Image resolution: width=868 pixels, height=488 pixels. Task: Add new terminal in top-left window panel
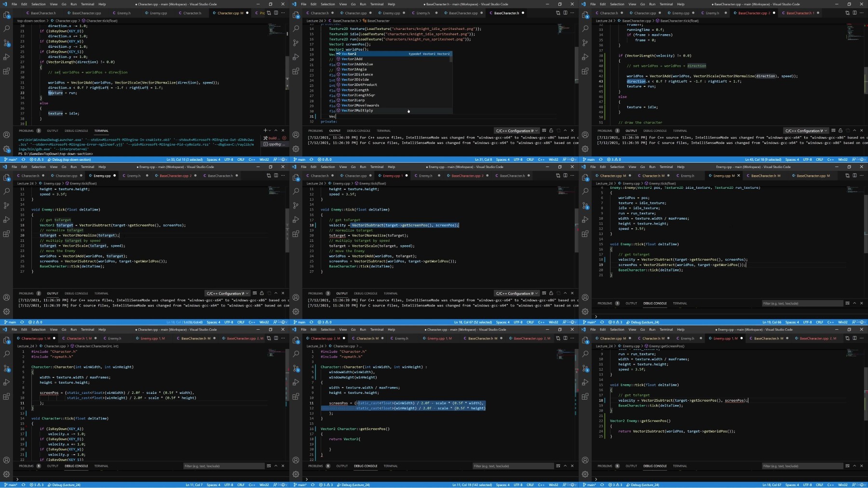265,130
